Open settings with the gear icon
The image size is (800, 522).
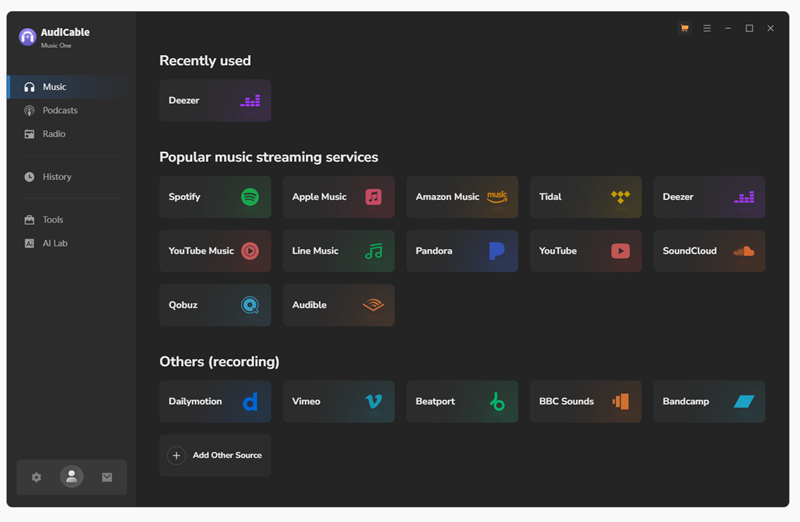tap(36, 478)
